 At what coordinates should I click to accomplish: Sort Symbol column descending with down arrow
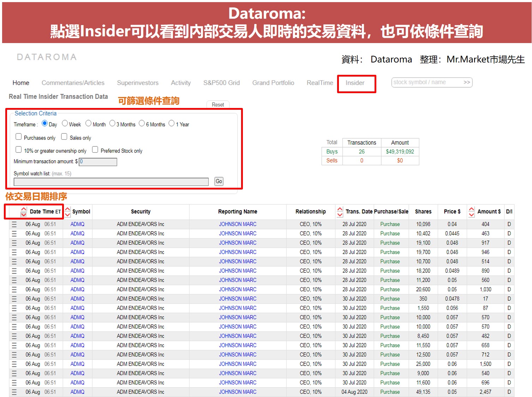point(67,215)
